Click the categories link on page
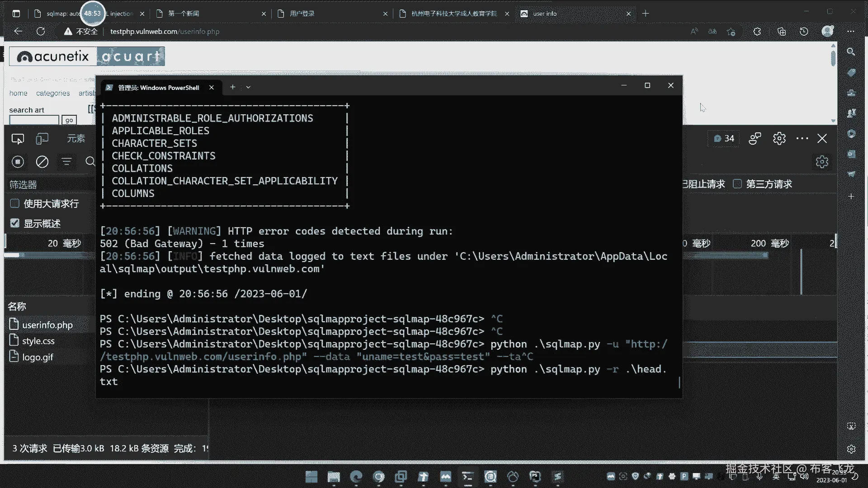868x488 pixels. 53,93
